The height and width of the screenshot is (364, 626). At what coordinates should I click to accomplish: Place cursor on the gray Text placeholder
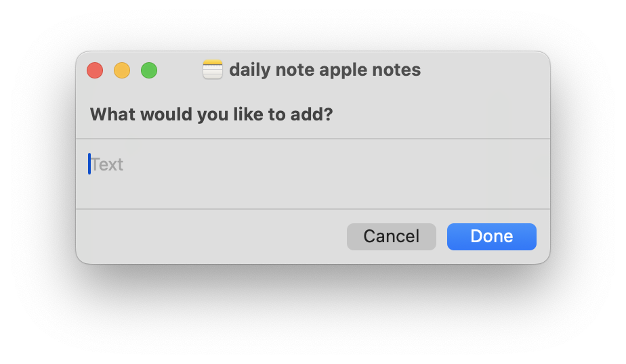click(108, 164)
